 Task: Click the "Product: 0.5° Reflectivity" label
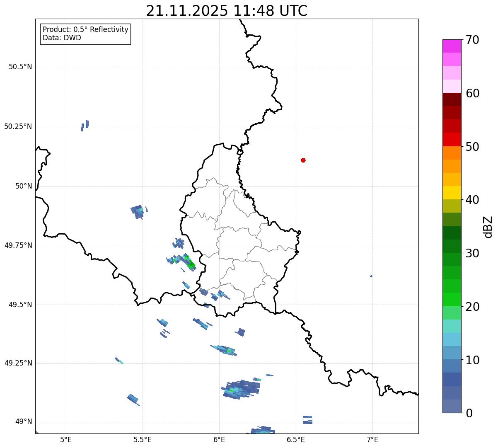pyautogui.click(x=85, y=30)
